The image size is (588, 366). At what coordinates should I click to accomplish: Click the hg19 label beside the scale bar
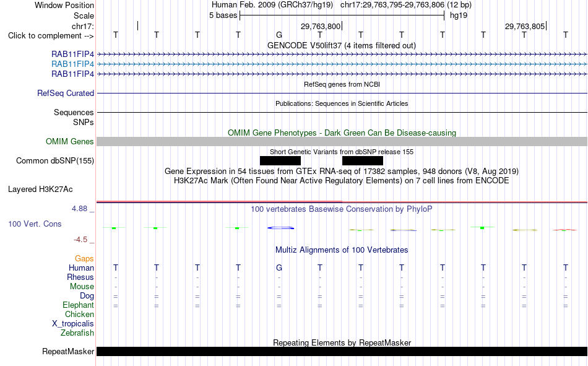[459, 15]
